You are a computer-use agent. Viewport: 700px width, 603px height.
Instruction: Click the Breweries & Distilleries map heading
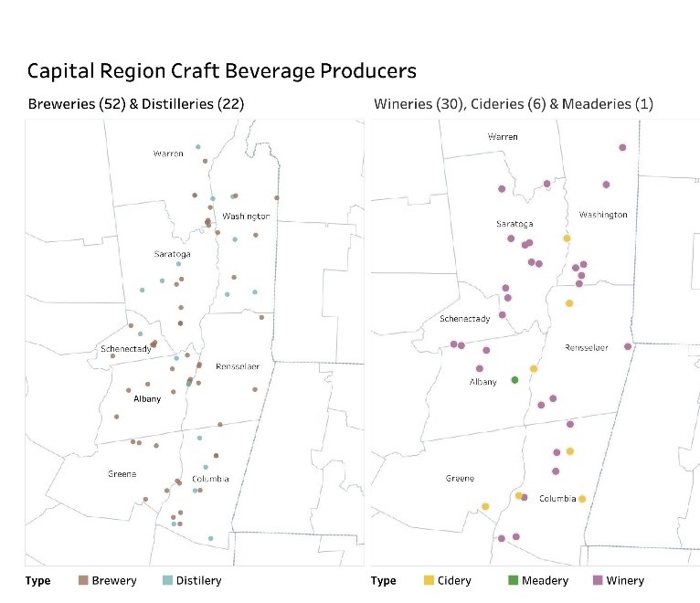(136, 103)
